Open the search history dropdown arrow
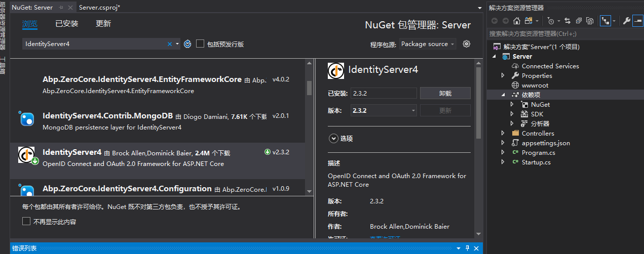The image size is (644, 254). pyautogui.click(x=177, y=44)
